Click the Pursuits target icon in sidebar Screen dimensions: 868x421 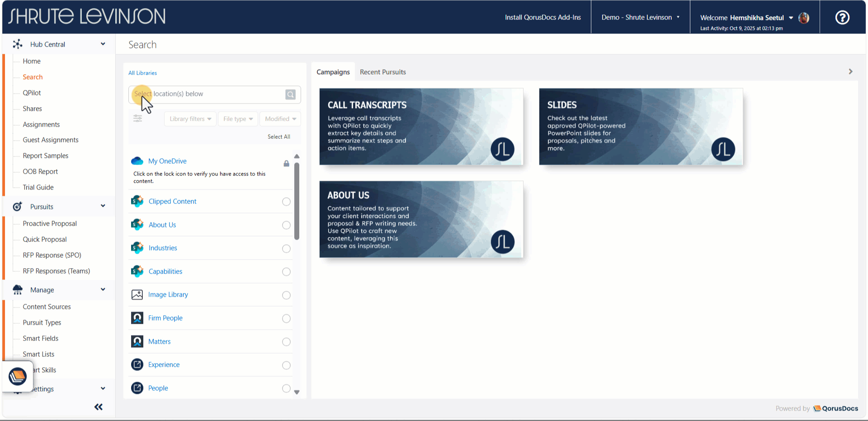tap(17, 206)
